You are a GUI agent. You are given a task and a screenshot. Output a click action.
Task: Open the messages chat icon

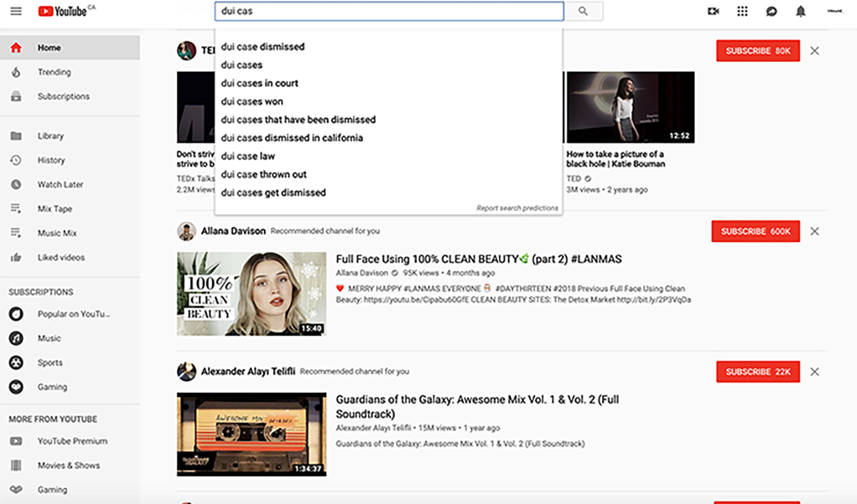coord(771,11)
